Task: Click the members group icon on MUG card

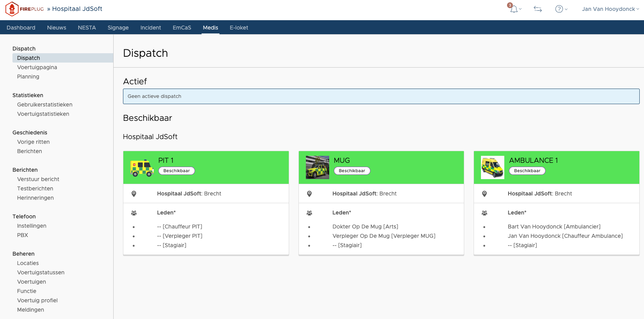Action: (309, 213)
